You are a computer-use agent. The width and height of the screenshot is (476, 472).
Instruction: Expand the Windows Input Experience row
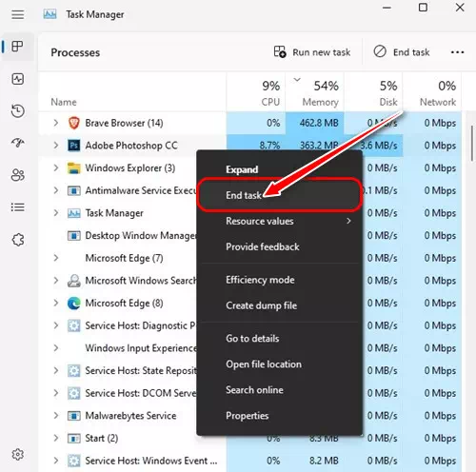tap(56, 348)
